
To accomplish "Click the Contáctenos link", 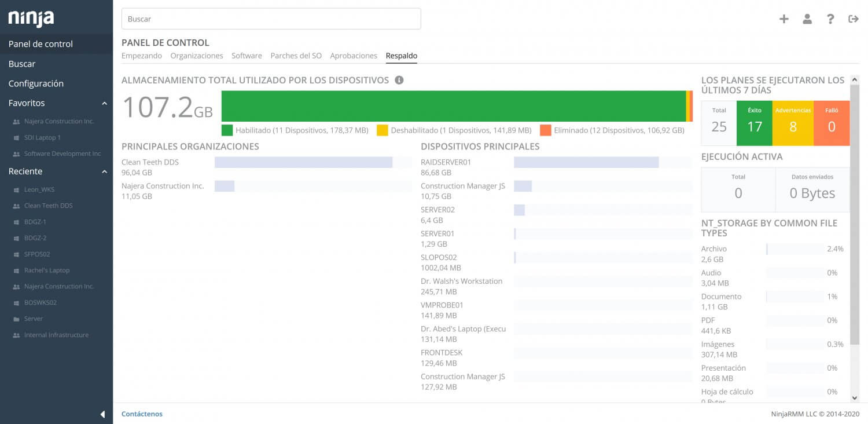I will [x=142, y=414].
